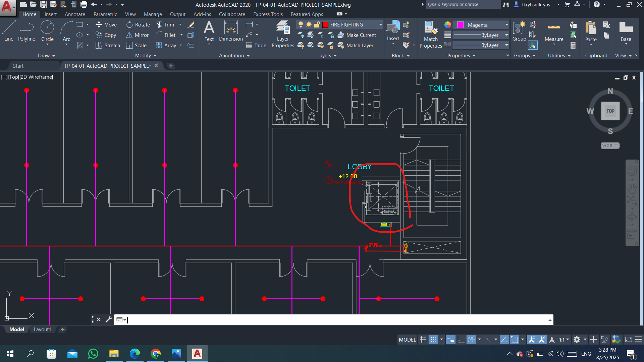Click the Erase tool icon
This screenshot has width=644, height=362.
pos(191,24)
